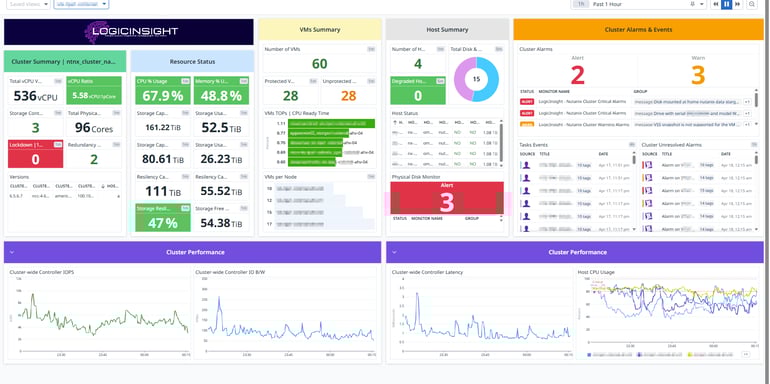Click the Cluster Alarms Warn count 3
770x384 pixels.
click(698, 76)
